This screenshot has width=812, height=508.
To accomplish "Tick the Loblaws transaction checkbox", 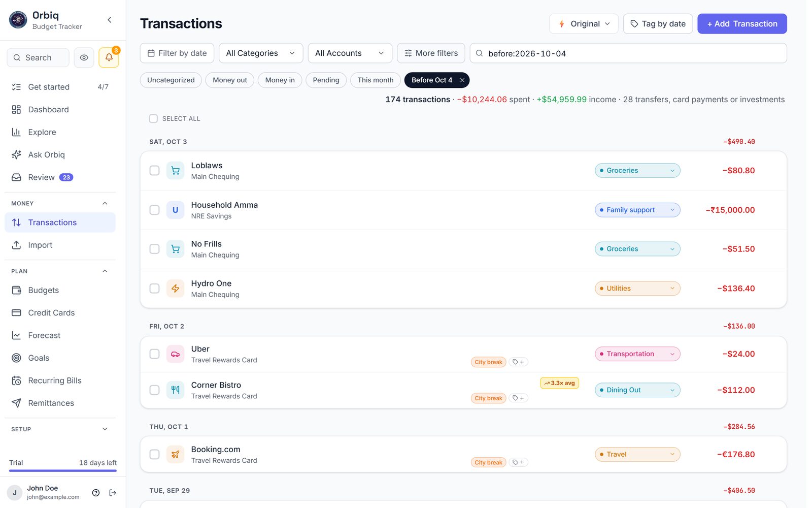I will [154, 171].
